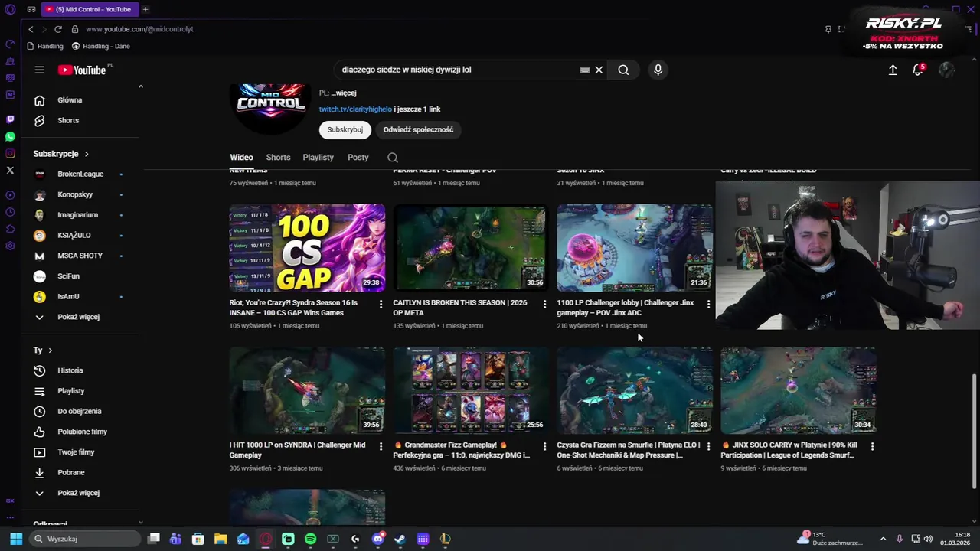Click the page vertical scrollbar thumb
Image resolution: width=980 pixels, height=551 pixels.
(975, 430)
